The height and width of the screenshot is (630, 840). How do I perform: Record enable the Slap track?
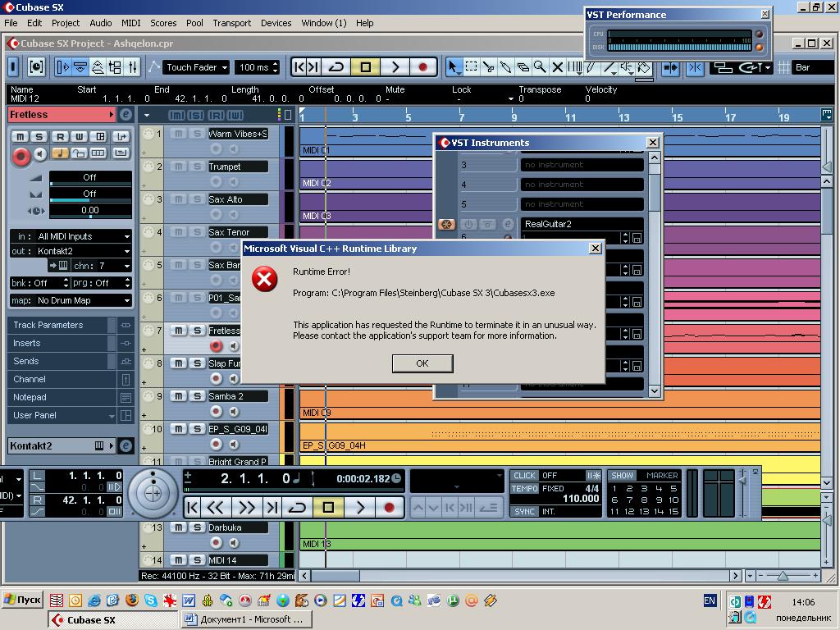point(216,379)
